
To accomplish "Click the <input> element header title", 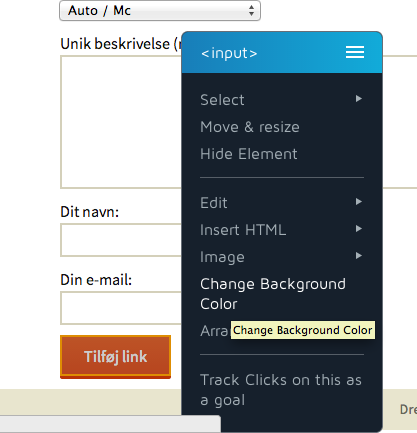I will click(229, 53).
